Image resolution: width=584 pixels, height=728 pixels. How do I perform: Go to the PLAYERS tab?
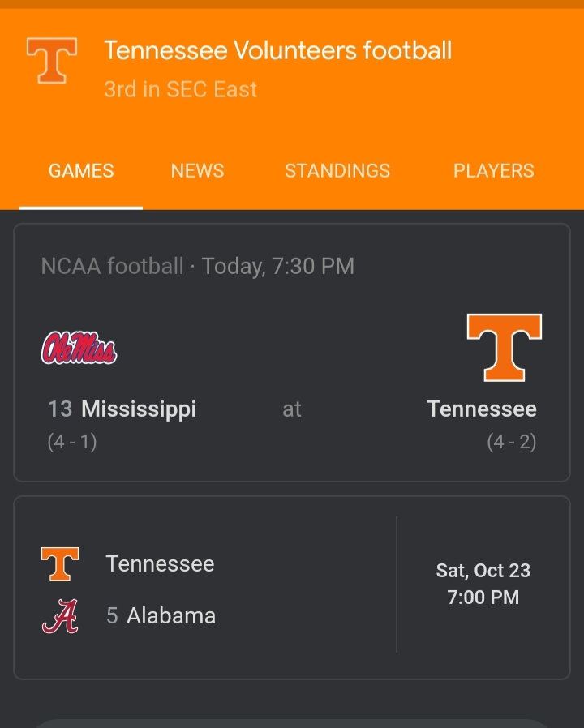pyautogui.click(x=493, y=171)
